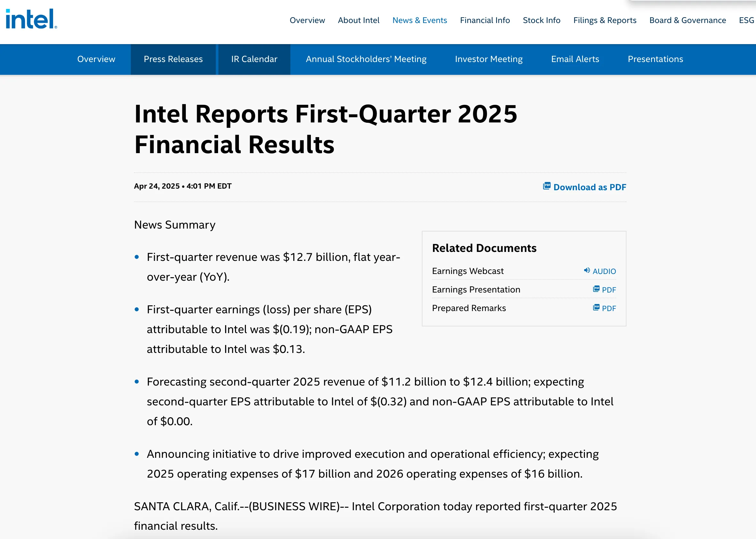Click the PDF icon for Prepared Remarks
The height and width of the screenshot is (539, 756).
[x=596, y=308]
